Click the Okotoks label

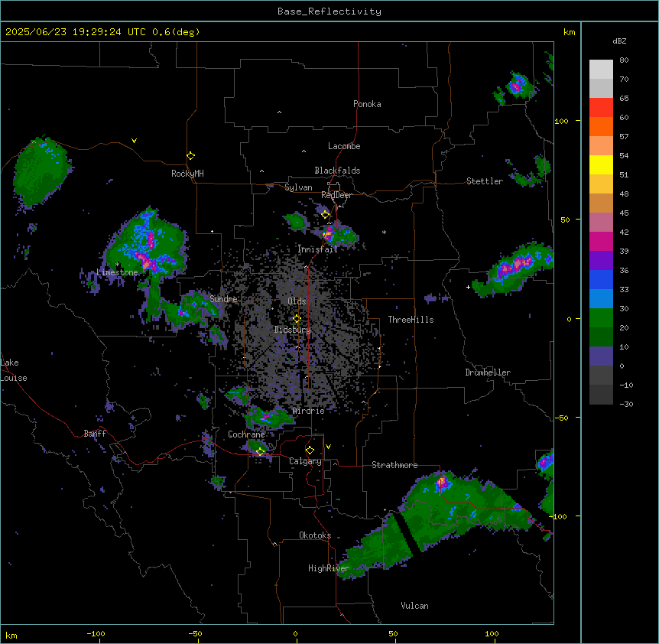tap(315, 535)
